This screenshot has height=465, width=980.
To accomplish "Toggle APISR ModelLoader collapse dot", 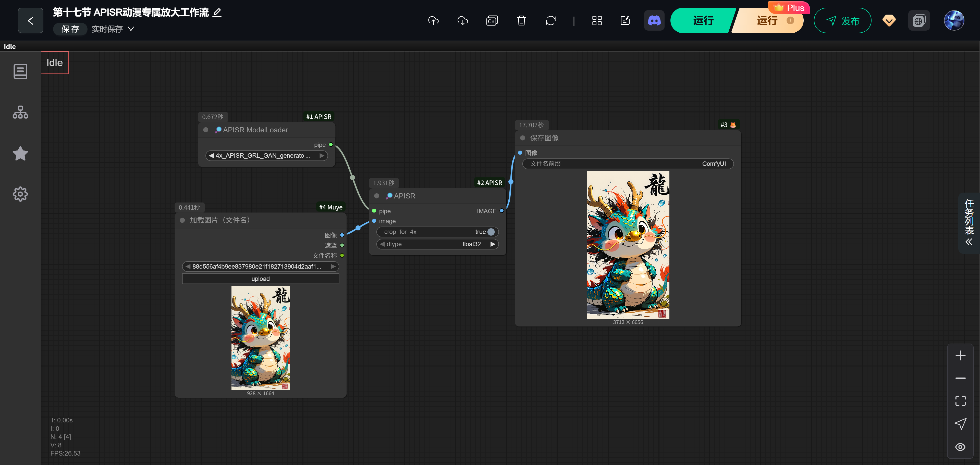I will (206, 130).
